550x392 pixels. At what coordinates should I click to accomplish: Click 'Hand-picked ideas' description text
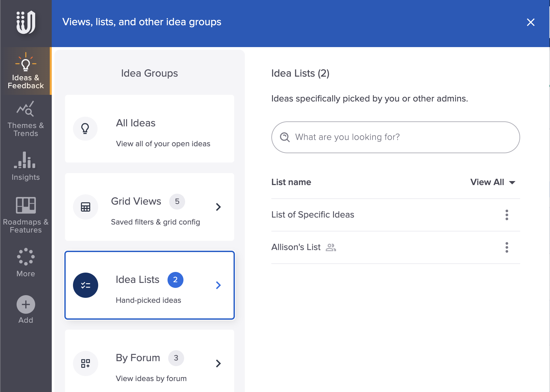click(148, 300)
